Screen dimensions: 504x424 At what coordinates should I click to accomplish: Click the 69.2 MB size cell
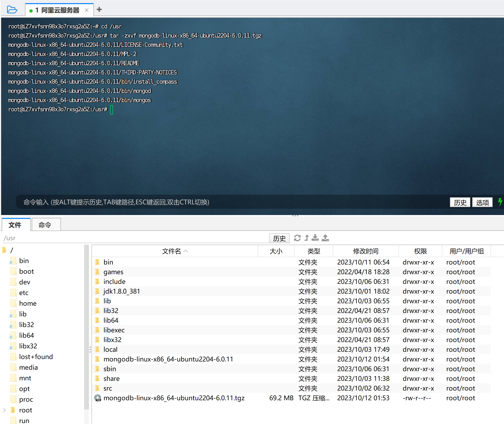281,398
